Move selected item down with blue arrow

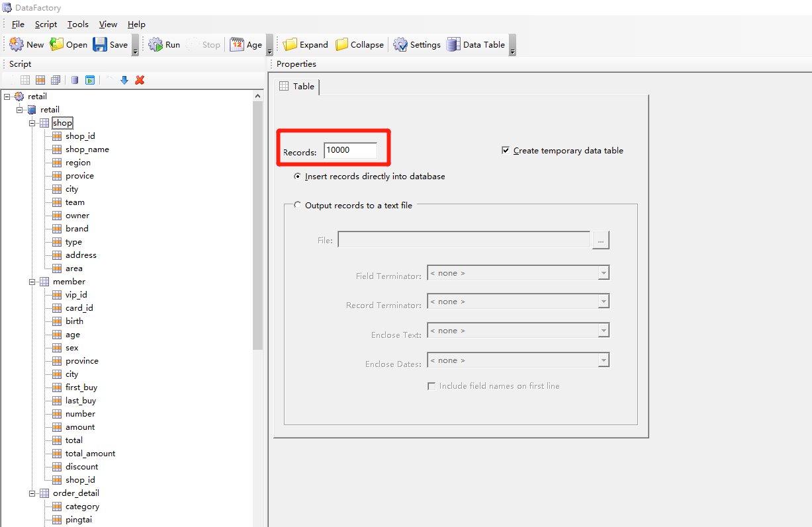124,80
